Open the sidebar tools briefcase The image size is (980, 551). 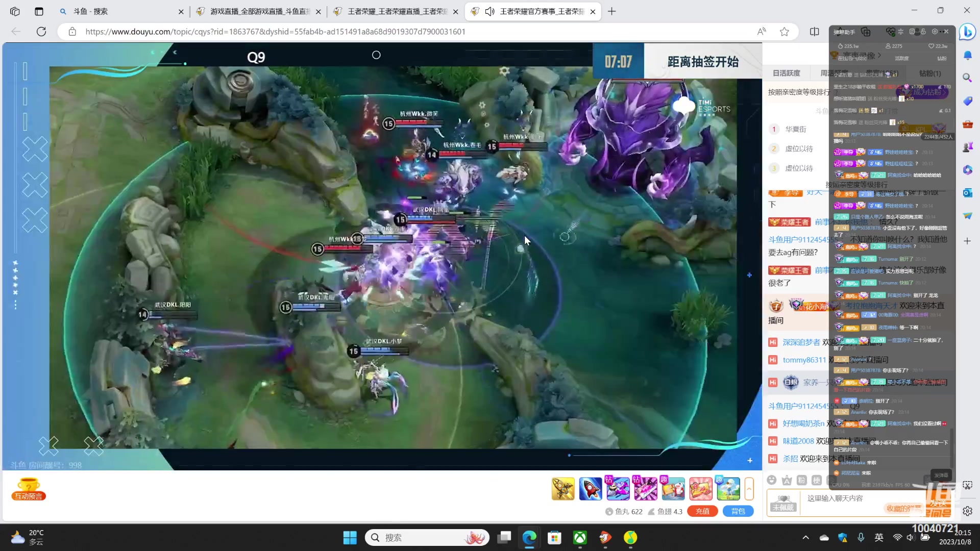tap(967, 124)
